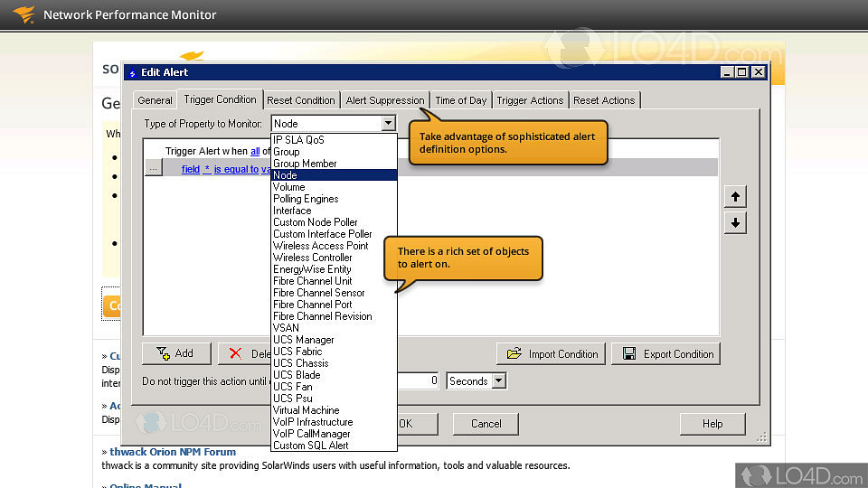
Task: Select UCS Manager option
Action: pos(334,340)
